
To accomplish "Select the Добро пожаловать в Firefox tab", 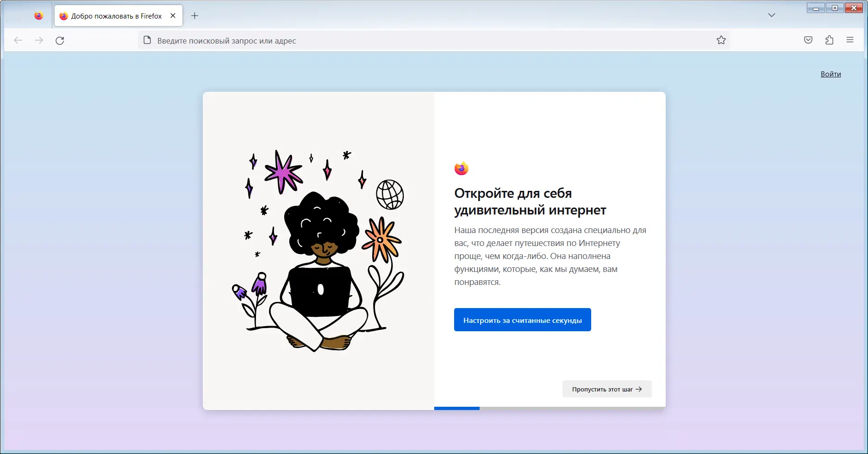I will [119, 16].
